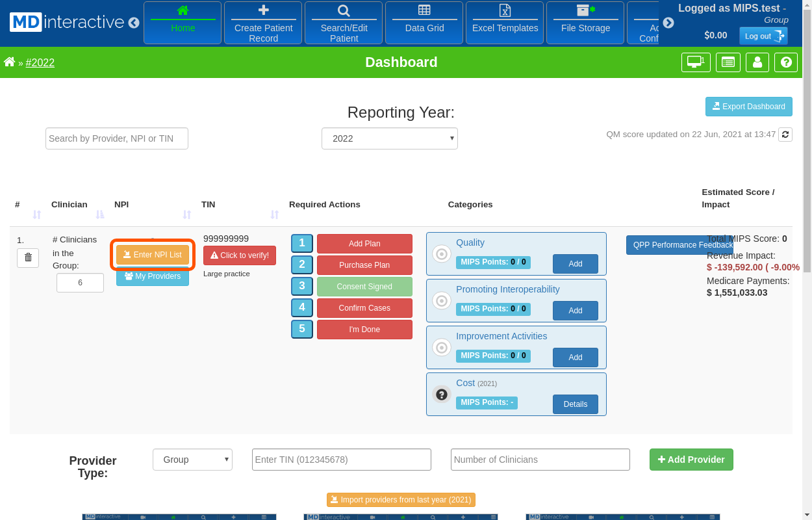
Task: Click the monitor screen icon in green bar
Action: 695,62
